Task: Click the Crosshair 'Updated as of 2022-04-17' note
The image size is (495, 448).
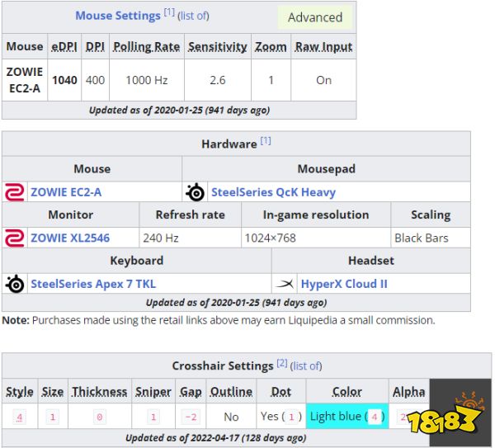Action: point(216,438)
